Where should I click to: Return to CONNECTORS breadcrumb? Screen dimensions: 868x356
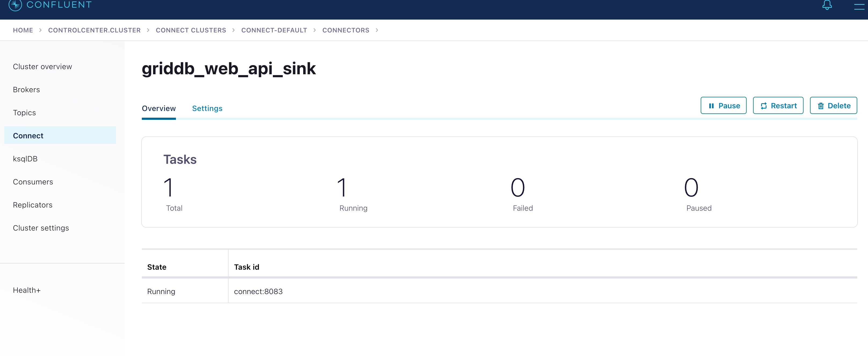click(346, 30)
